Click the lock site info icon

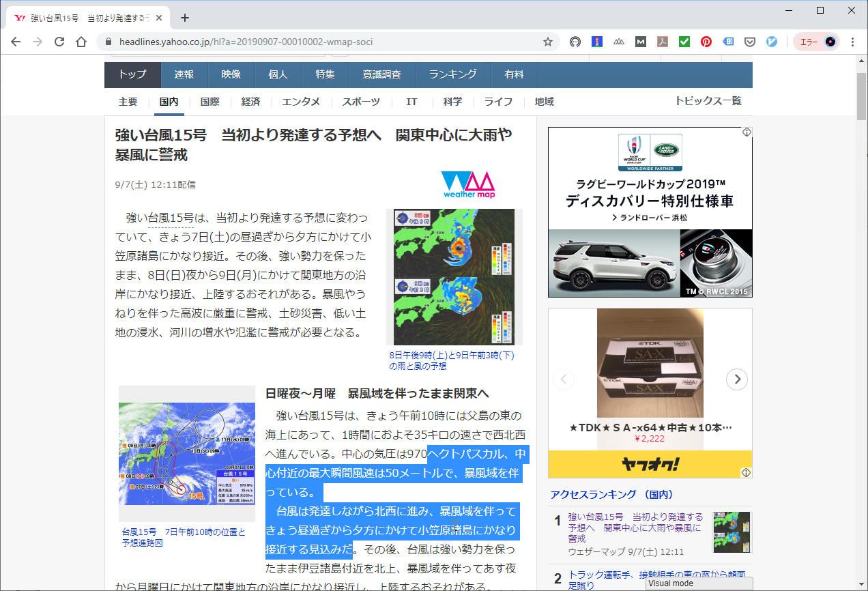coord(108,42)
